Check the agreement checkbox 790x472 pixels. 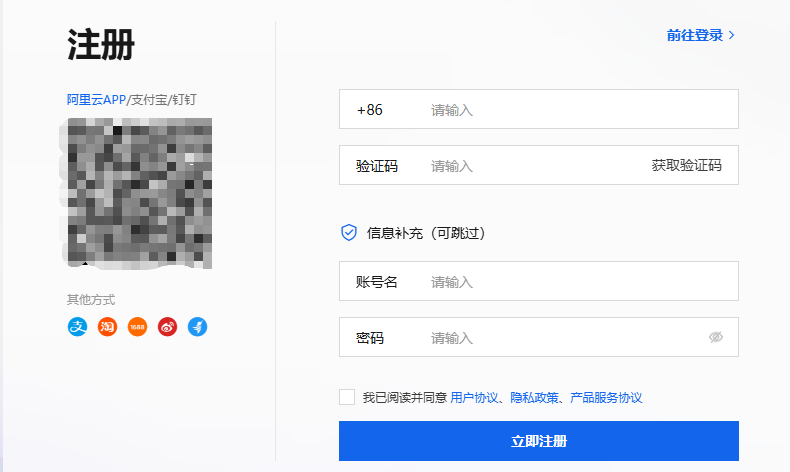pyautogui.click(x=347, y=397)
